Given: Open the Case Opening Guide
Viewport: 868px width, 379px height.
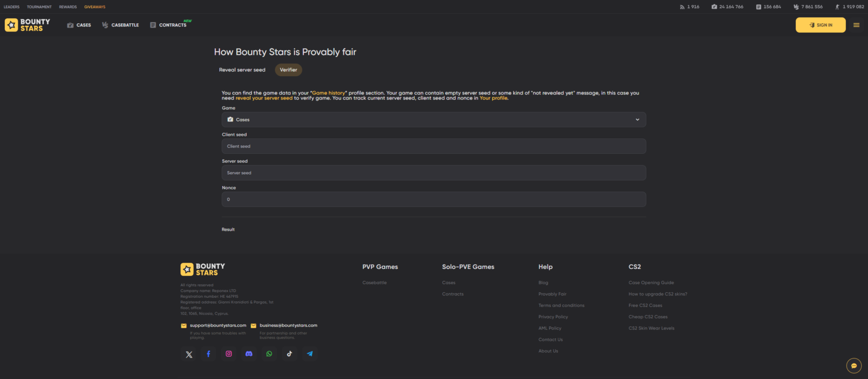Looking at the screenshot, I should 651,282.
